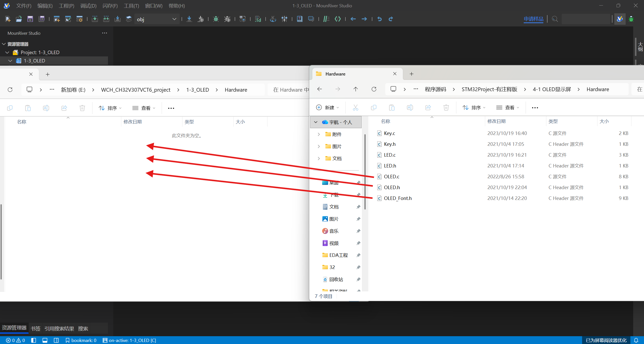The image size is (644, 344).
Task: Open the 工程(P) menu
Action: point(66,6)
